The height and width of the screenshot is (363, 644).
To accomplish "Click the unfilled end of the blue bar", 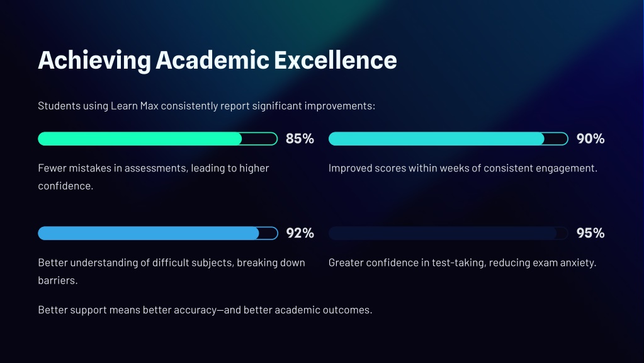I will (269, 233).
